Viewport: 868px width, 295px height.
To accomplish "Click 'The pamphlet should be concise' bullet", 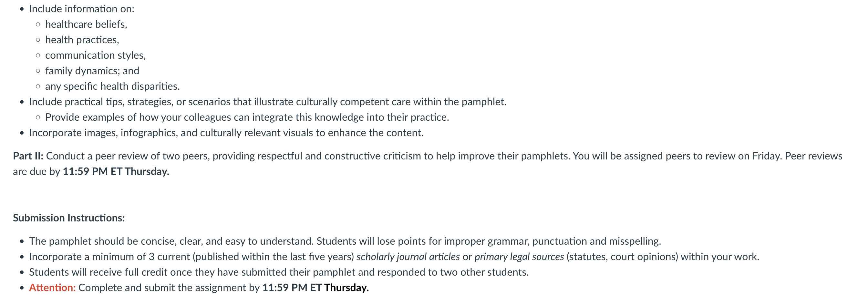I will click(345, 241).
